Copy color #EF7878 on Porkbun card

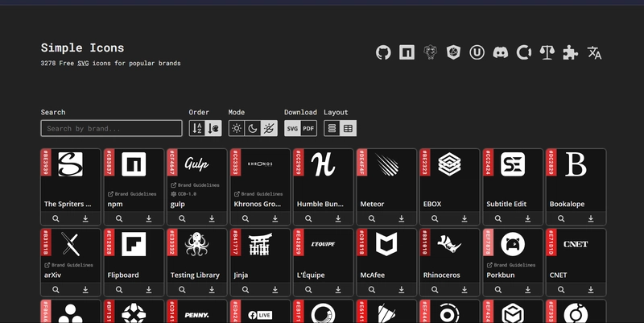pos(489,242)
